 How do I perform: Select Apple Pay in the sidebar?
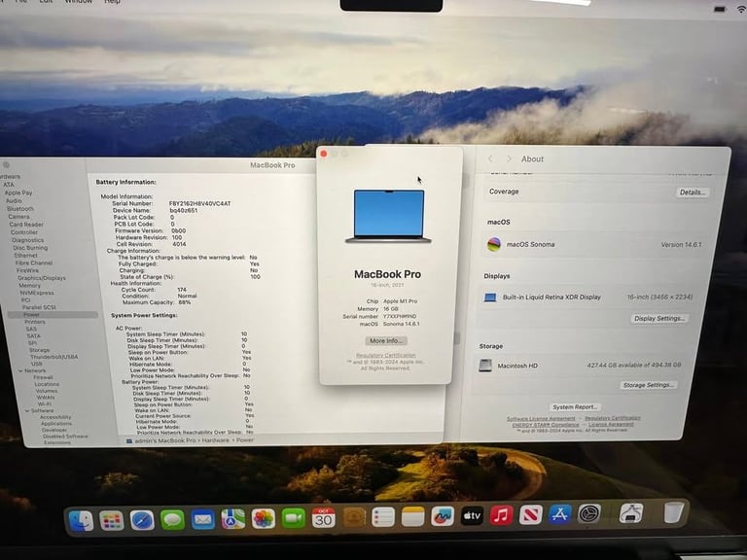[18, 192]
